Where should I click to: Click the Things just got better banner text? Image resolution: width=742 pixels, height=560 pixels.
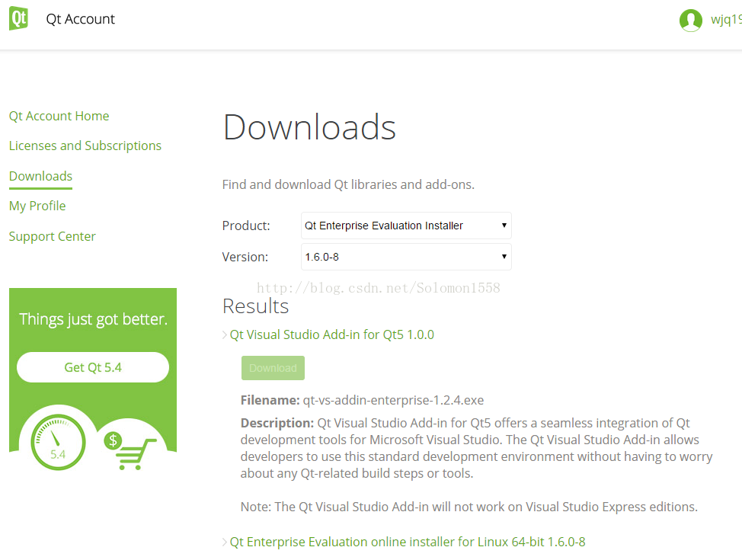(x=93, y=319)
